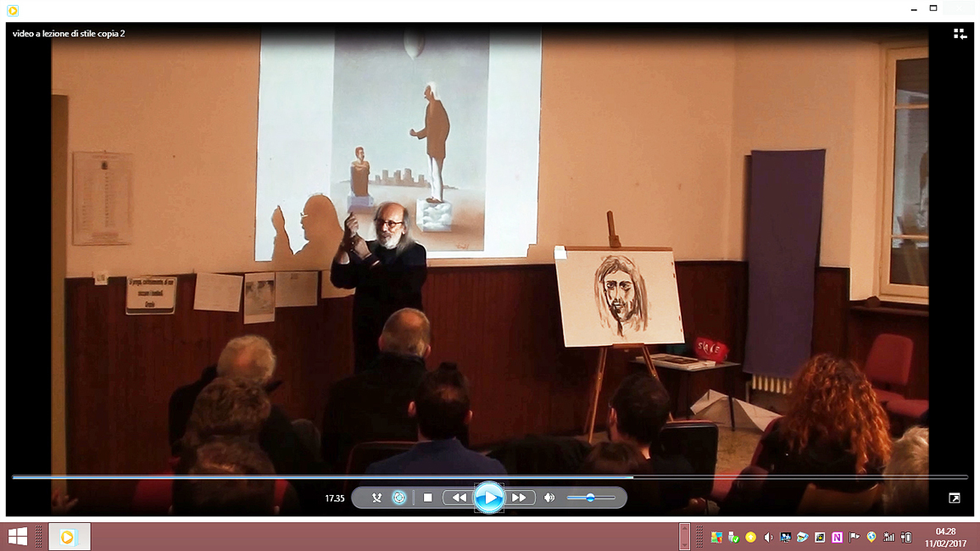This screenshot has height=551, width=980.
Task: Seek on the video progress bar
Action: point(489,477)
